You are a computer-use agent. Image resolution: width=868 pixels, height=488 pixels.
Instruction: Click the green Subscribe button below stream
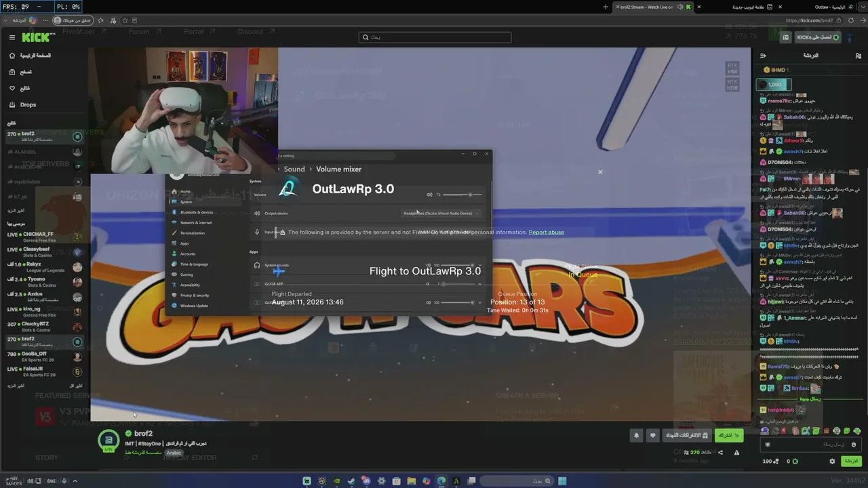pos(729,435)
